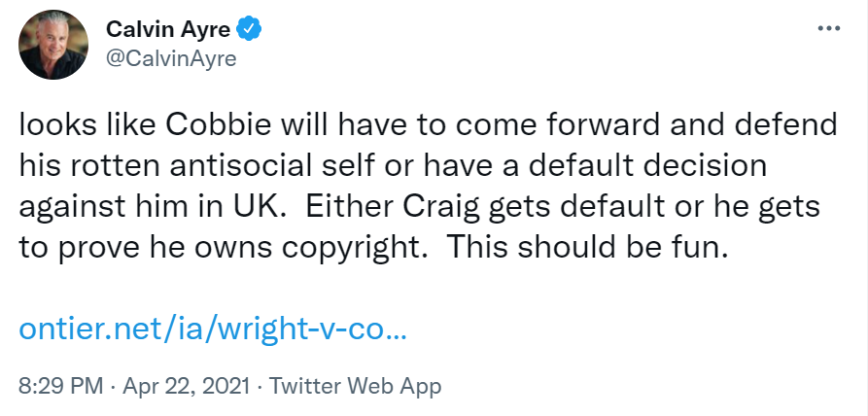Image resolution: width=868 pixels, height=416 pixels.
Task: Click the word "antisocial" in the tweet
Action: point(233,166)
